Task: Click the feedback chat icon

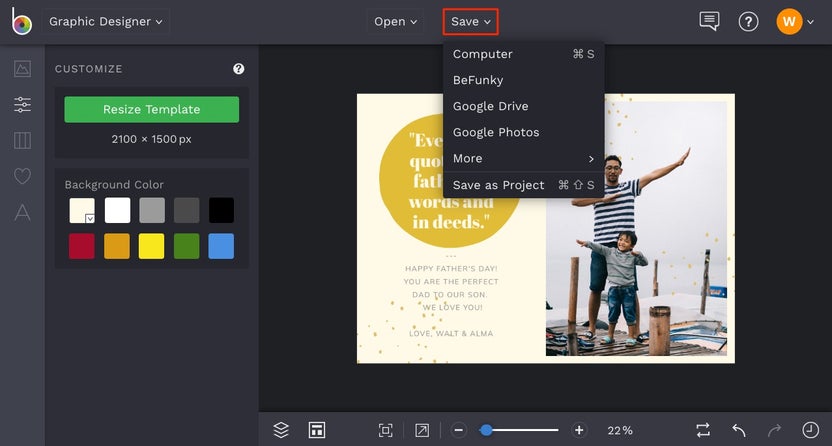Action: pyautogui.click(x=709, y=21)
